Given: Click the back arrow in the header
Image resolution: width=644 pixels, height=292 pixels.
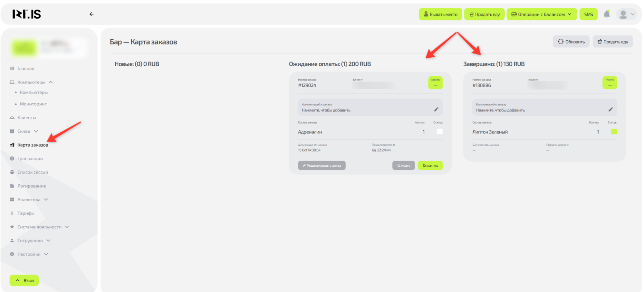Looking at the screenshot, I should pos(91,14).
